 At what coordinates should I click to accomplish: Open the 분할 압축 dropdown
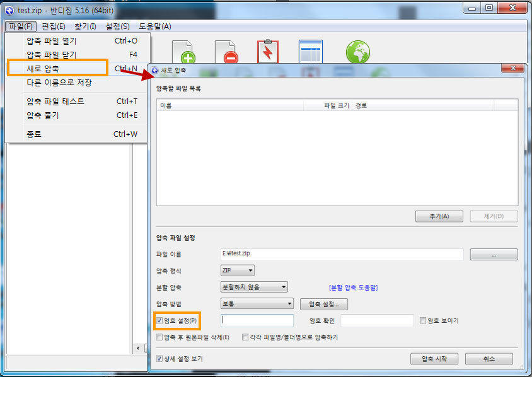click(254, 287)
